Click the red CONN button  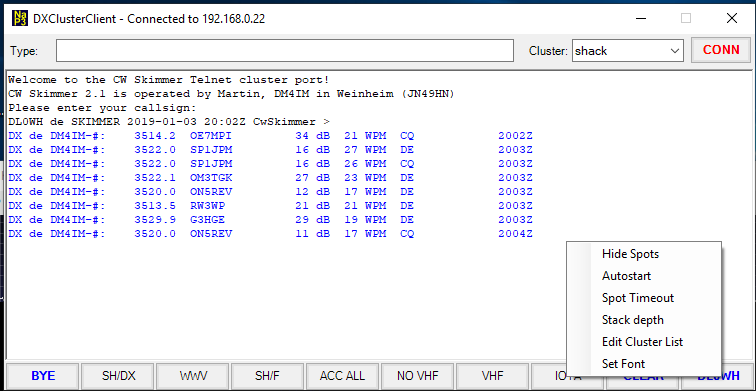click(x=721, y=50)
